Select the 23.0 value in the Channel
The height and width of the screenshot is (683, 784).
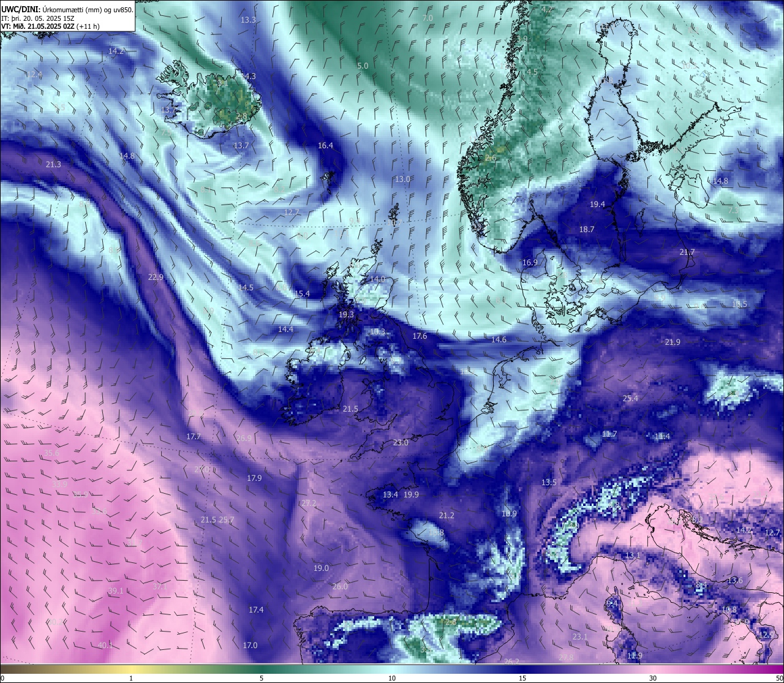[x=401, y=442]
